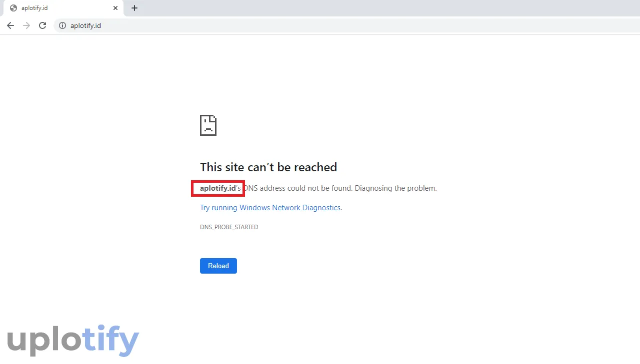Click the blue Reload button
This screenshot has height=364, width=640.
pos(218,266)
